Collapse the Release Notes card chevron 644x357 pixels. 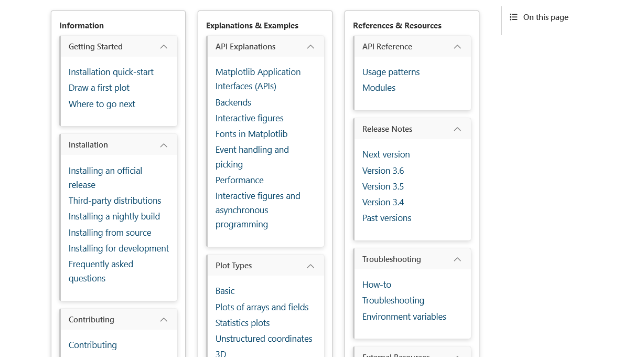point(457,129)
